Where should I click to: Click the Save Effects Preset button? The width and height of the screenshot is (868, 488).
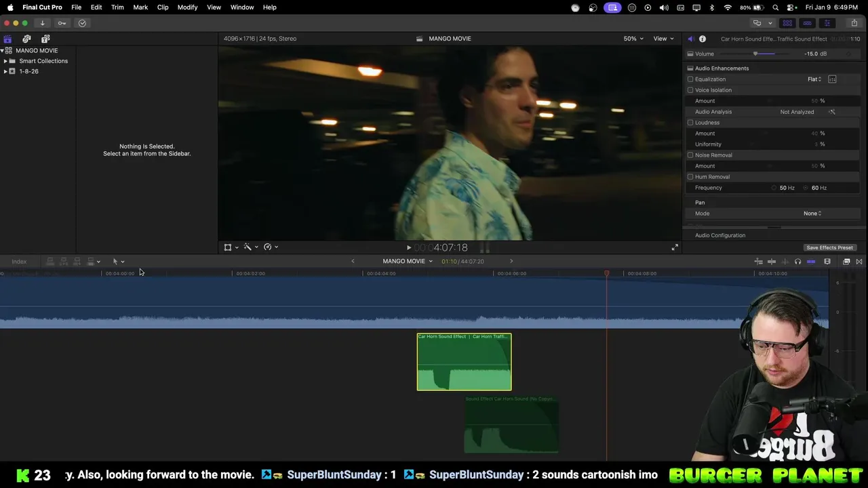[x=829, y=248]
